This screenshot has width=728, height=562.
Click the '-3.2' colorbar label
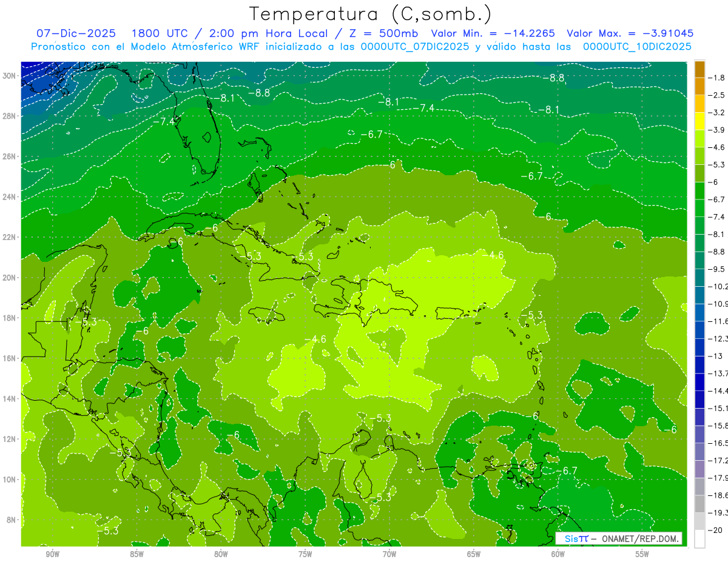(718, 113)
